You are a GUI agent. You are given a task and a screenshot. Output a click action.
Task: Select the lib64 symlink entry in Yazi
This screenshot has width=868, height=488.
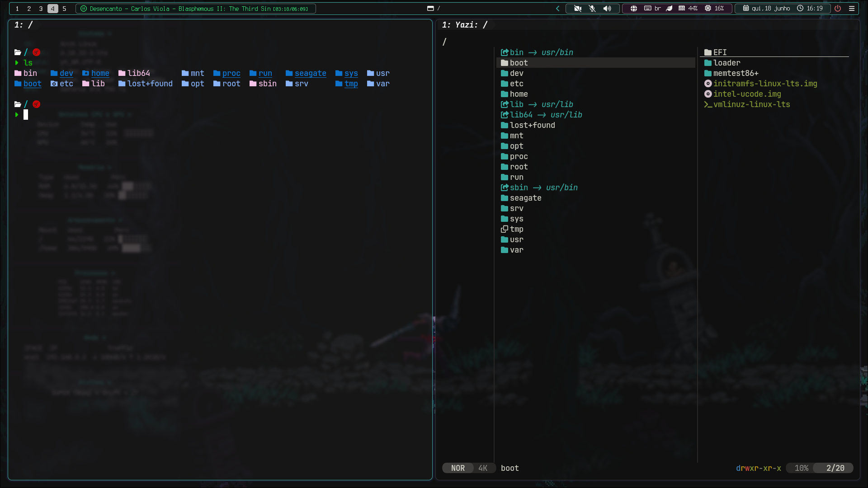(596, 115)
